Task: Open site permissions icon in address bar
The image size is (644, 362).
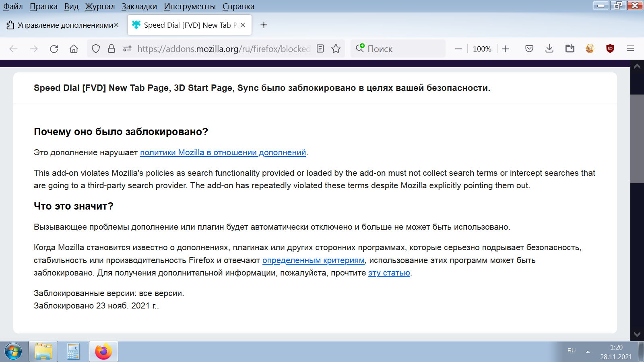Action: [127, 49]
